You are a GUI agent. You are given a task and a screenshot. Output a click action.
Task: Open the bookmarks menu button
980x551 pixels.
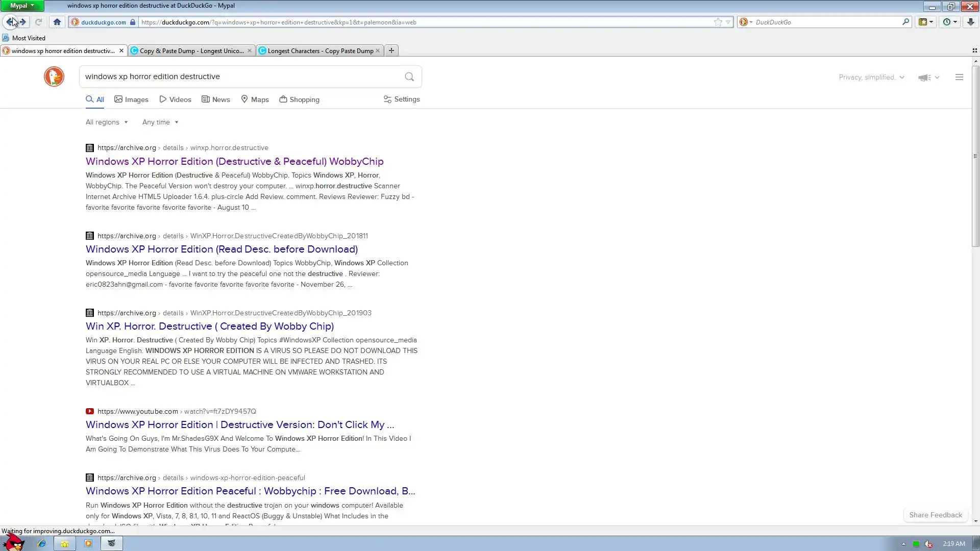925,22
